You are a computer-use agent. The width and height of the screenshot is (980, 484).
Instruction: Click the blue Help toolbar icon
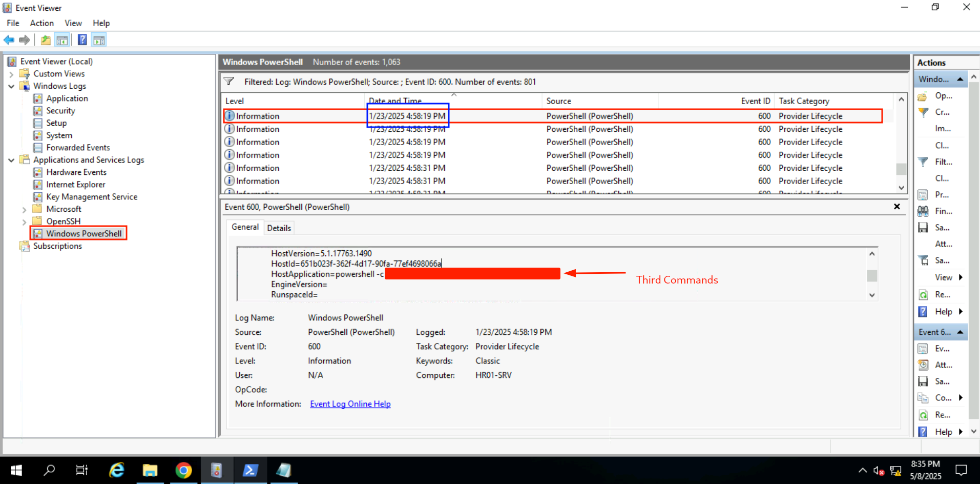(x=82, y=40)
